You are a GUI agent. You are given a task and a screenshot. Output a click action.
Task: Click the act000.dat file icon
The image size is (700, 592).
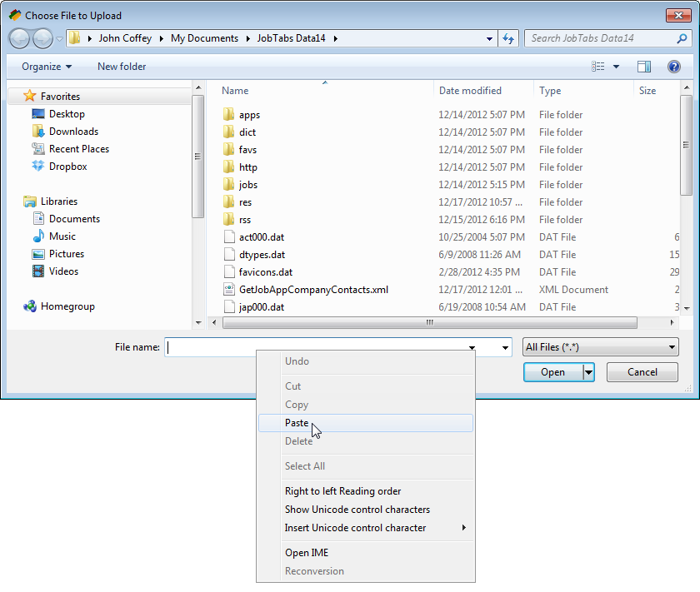click(229, 237)
